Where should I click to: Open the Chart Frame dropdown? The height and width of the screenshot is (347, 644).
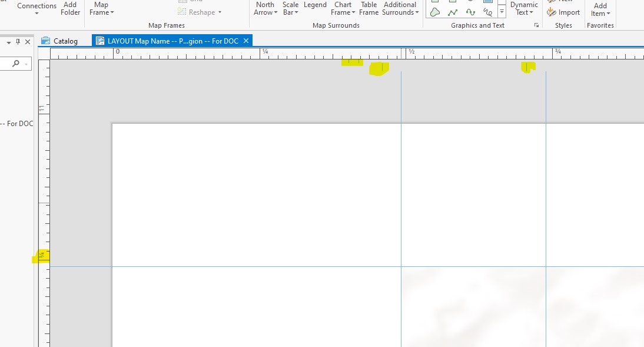pyautogui.click(x=343, y=8)
